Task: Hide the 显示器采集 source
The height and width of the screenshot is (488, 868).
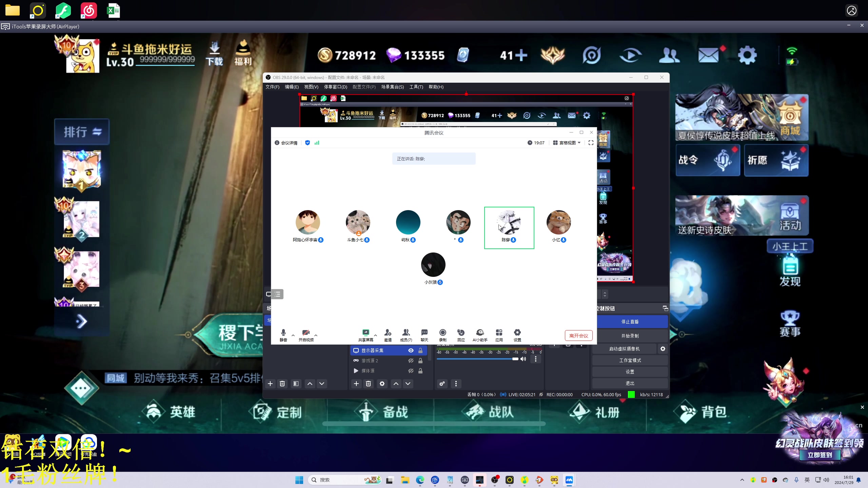Action: [411, 350]
